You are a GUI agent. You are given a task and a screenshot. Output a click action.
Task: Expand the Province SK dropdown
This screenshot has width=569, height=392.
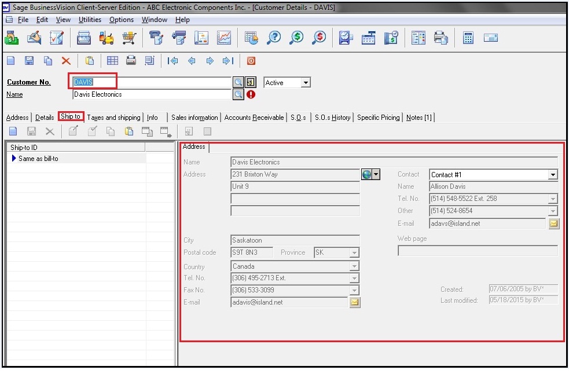(354, 252)
